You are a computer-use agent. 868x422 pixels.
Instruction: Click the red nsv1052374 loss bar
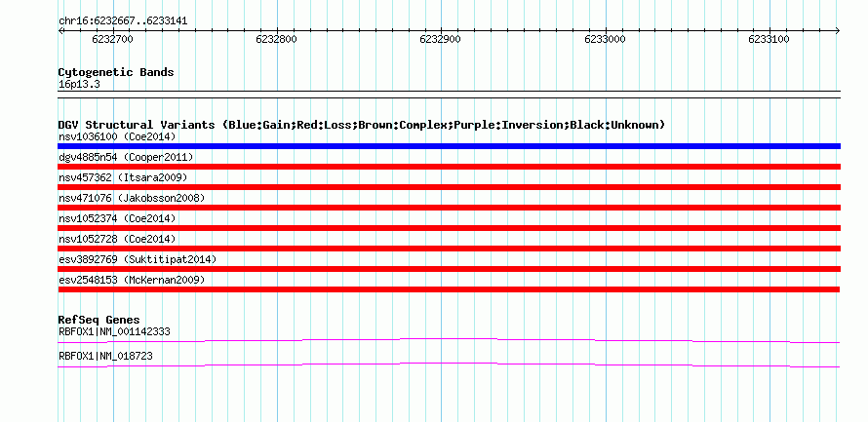pyautogui.click(x=449, y=228)
